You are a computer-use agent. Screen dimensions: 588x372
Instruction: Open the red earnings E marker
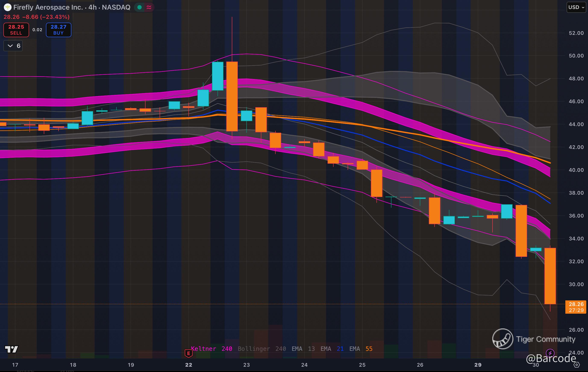coord(188,353)
